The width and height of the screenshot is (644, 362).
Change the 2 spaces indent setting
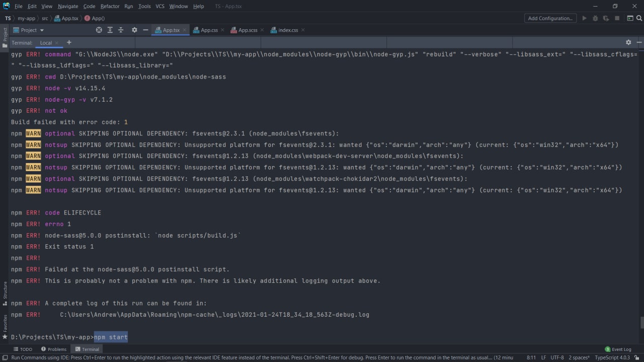click(x=579, y=357)
